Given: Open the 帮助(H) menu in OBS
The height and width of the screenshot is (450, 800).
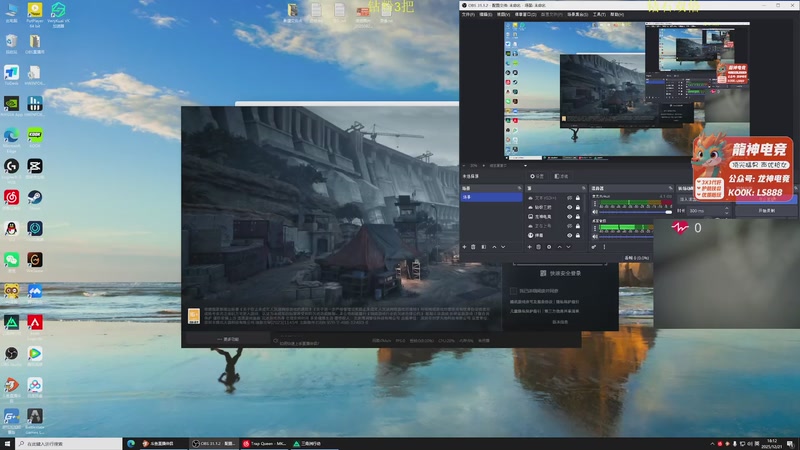Looking at the screenshot, I should [x=617, y=14].
